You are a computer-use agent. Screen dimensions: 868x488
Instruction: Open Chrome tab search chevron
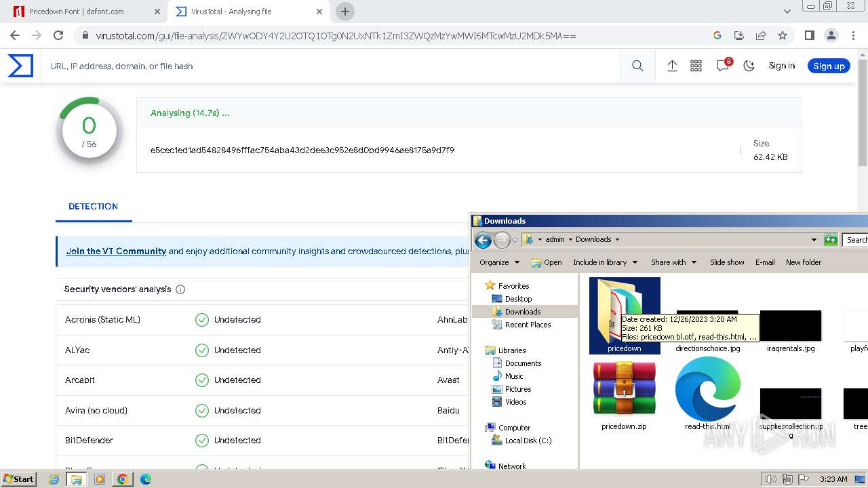point(787,12)
